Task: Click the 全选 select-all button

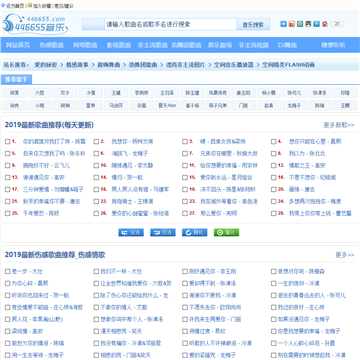Action: click(131, 232)
